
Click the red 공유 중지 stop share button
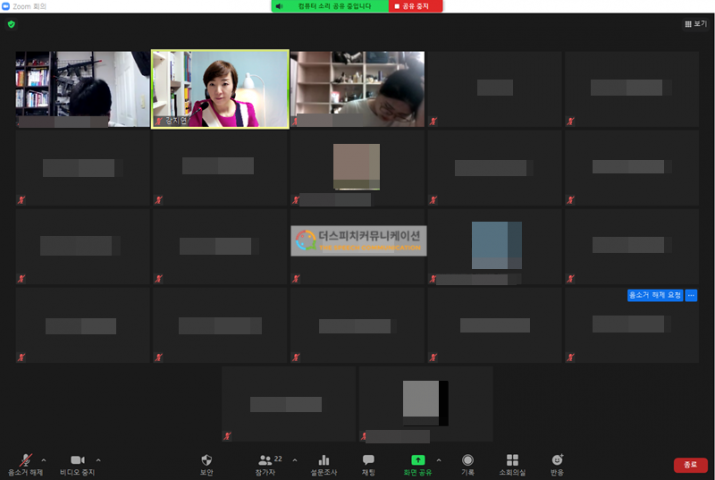[415, 6]
